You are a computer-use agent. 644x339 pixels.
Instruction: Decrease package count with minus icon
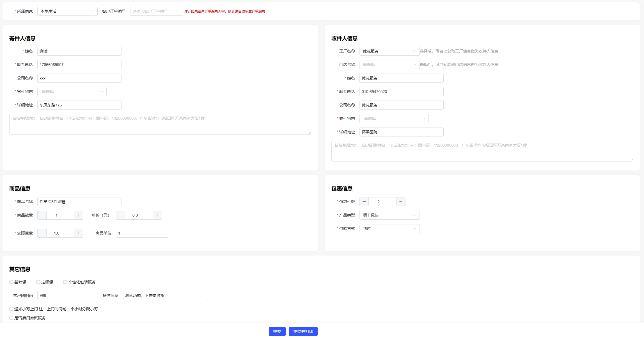[364, 202]
